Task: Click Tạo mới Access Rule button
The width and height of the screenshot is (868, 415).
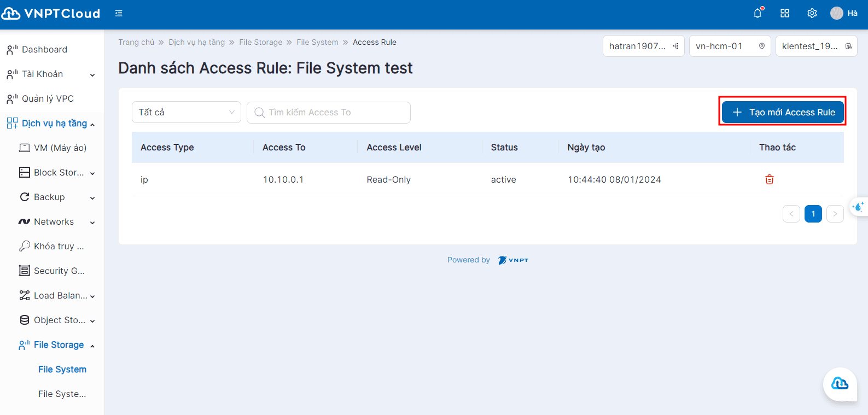Action: pos(783,112)
